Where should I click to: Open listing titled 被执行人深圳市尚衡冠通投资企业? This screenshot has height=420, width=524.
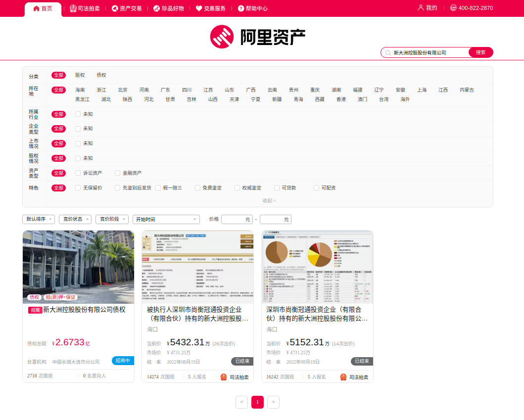click(x=197, y=314)
